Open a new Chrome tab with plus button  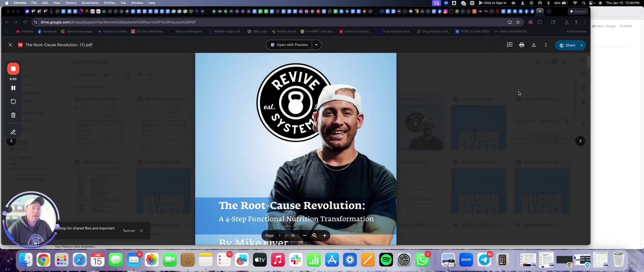[549, 12]
